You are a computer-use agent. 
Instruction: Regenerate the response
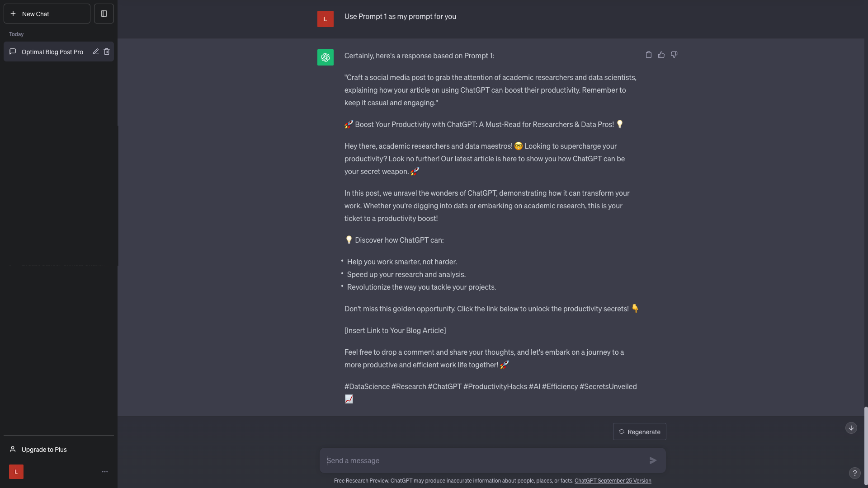[x=639, y=432]
